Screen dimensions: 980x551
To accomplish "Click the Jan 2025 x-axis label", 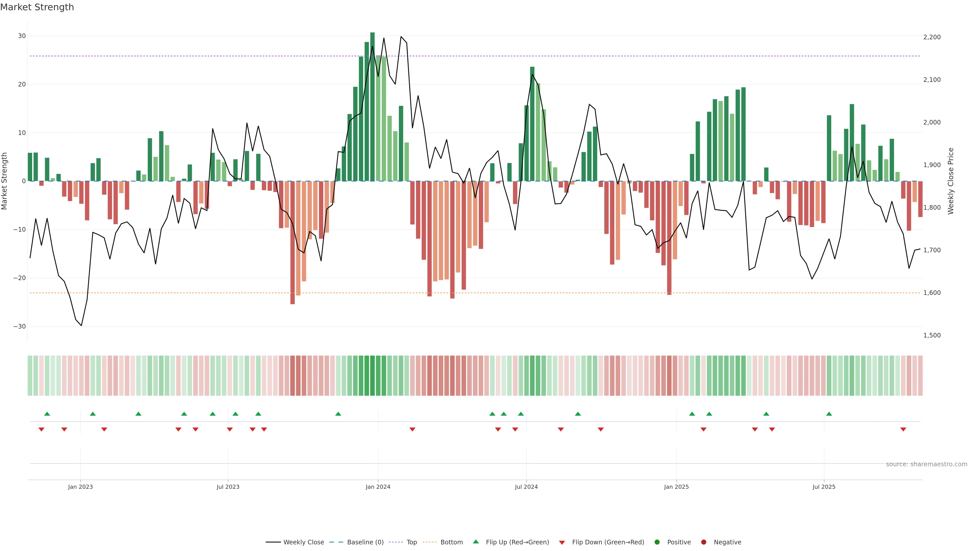I will pyautogui.click(x=676, y=487).
